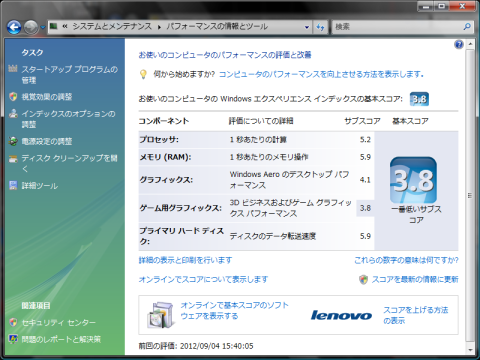Viewport: 480px width, 360px height.
Task: Click the small 3.8 base score badge
Action: coord(419,99)
